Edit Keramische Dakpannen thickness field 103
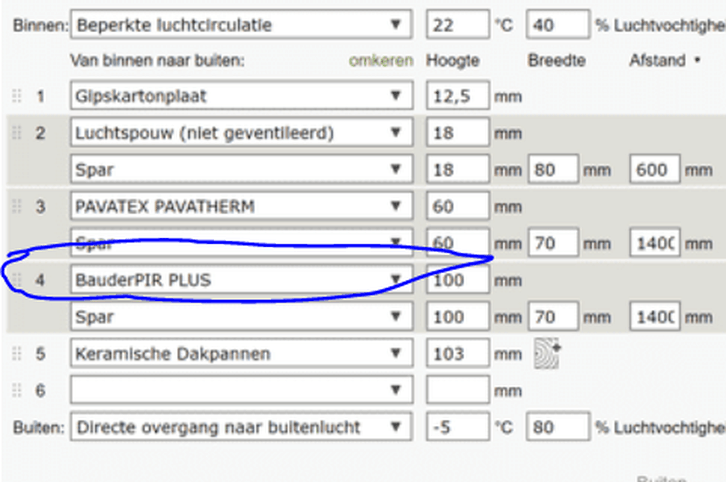The image size is (726, 482). click(x=457, y=354)
